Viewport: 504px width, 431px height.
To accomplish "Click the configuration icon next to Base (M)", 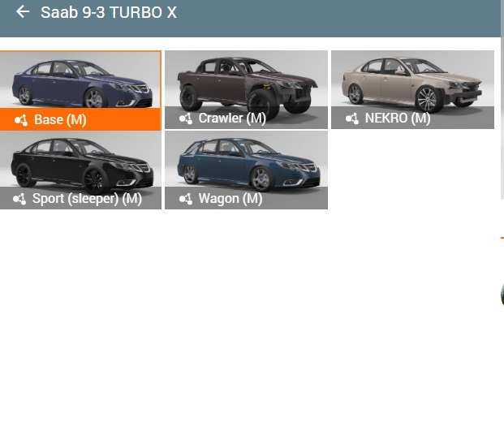I will 21,120.
